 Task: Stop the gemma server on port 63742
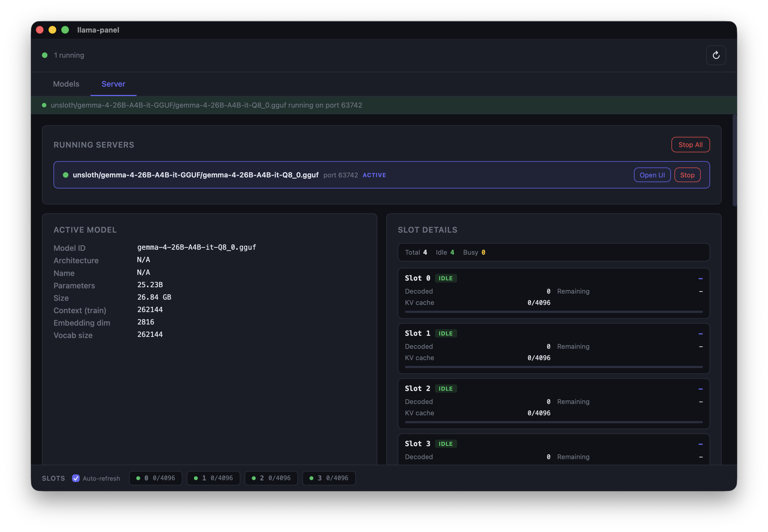click(x=687, y=175)
